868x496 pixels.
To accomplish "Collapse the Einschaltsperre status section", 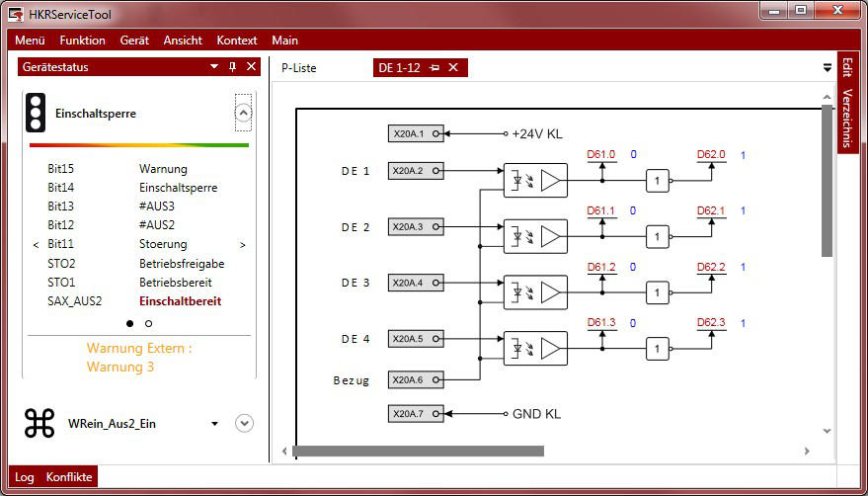I will [x=243, y=114].
